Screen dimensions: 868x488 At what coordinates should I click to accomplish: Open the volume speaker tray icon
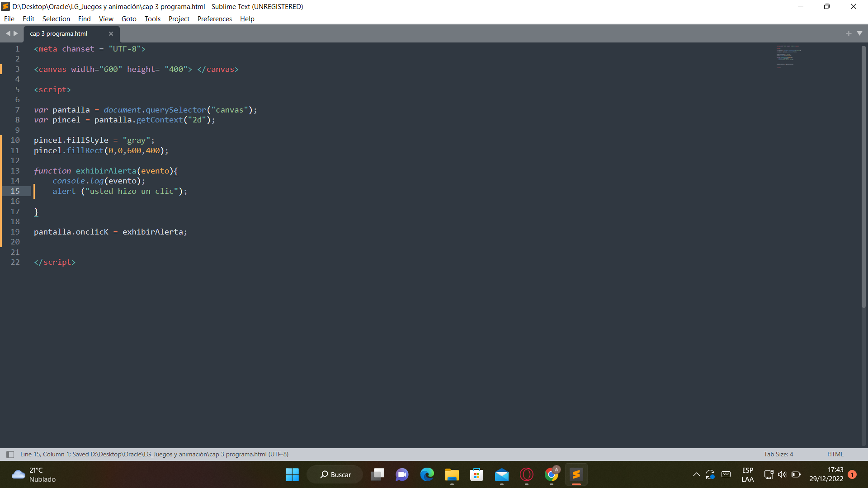tap(782, 474)
